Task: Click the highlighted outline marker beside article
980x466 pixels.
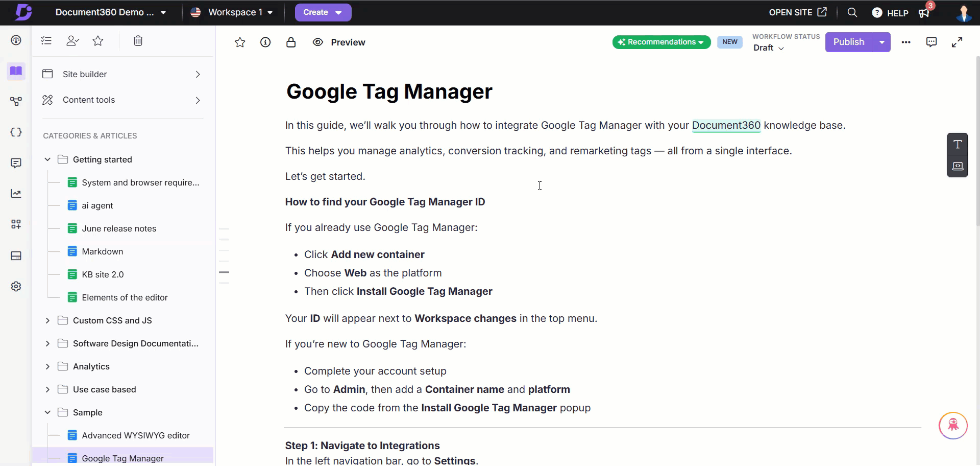Action: click(x=224, y=272)
